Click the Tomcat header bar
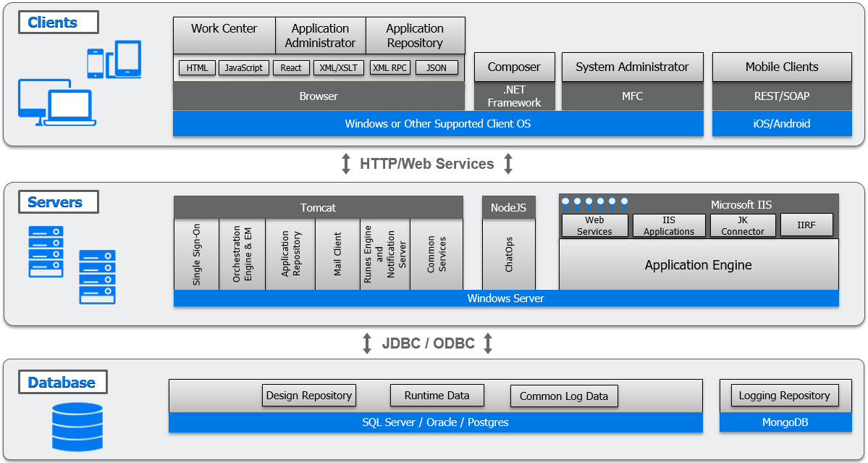868x463 pixels. (317, 207)
